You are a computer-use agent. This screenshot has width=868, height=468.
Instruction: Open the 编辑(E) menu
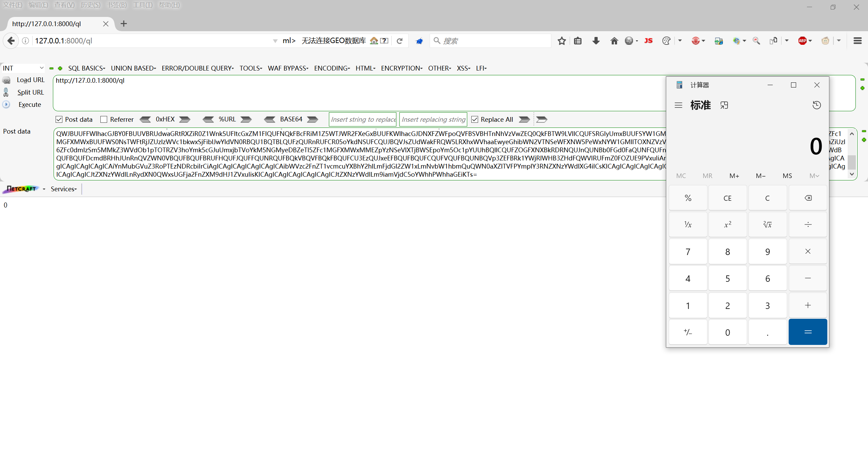38,5
